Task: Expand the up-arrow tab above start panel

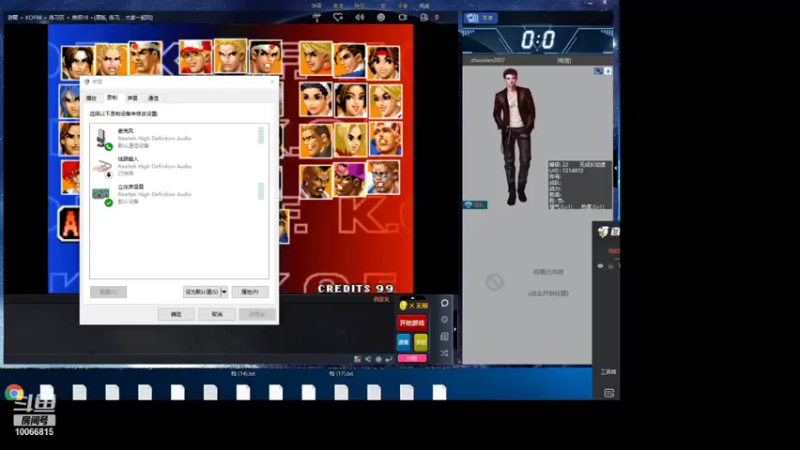Action: pyautogui.click(x=412, y=298)
